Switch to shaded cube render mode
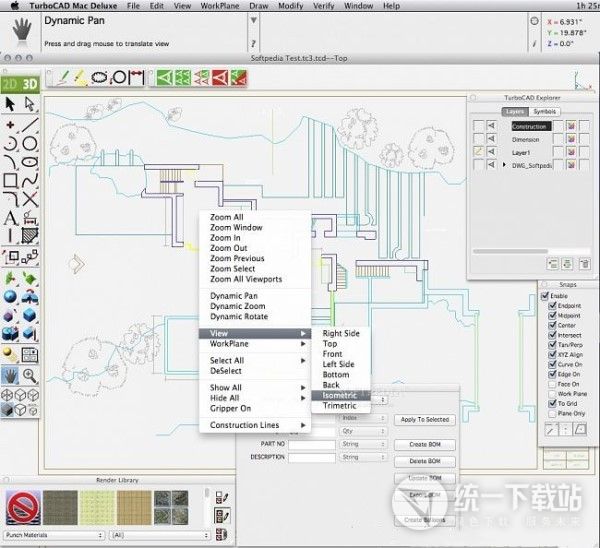 click(x=7, y=410)
